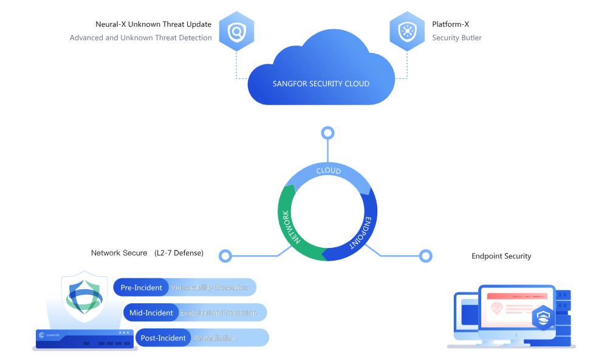Click the Exploitation Protection text
596x364 pixels.
[219, 313]
